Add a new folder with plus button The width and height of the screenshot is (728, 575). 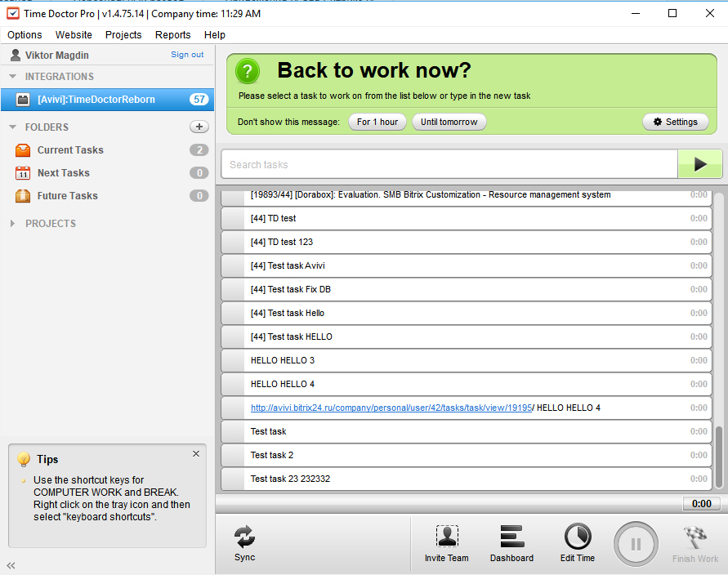pos(199,127)
